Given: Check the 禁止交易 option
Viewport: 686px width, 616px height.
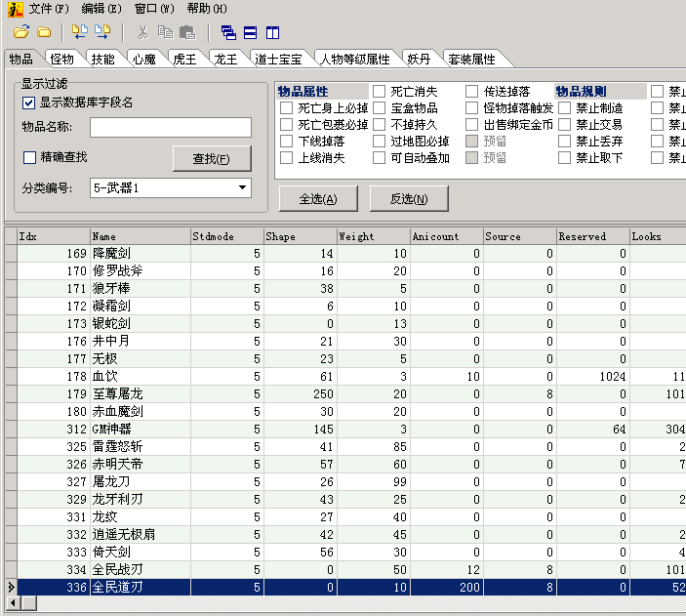Looking at the screenshot, I should click(x=565, y=125).
